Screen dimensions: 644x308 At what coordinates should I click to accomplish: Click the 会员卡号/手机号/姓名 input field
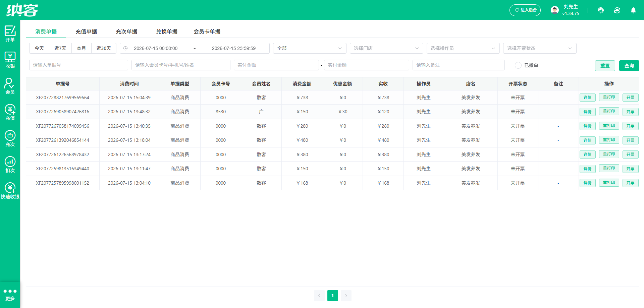point(181,65)
